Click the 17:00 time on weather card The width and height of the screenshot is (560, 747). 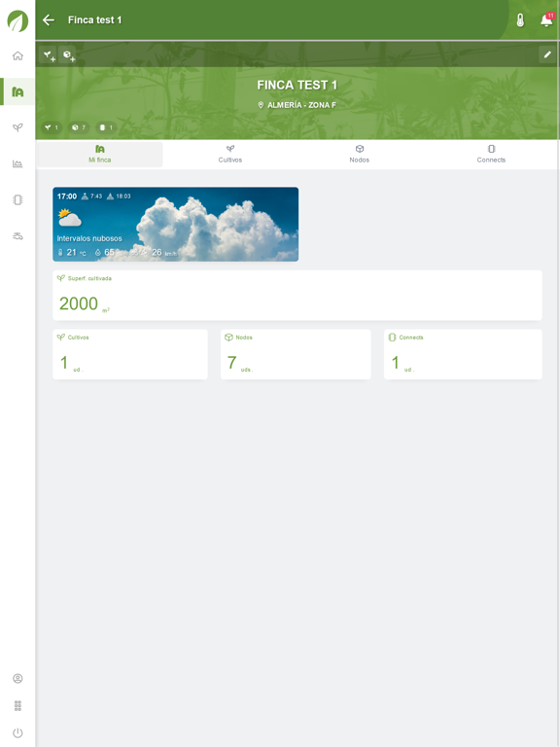point(67,196)
